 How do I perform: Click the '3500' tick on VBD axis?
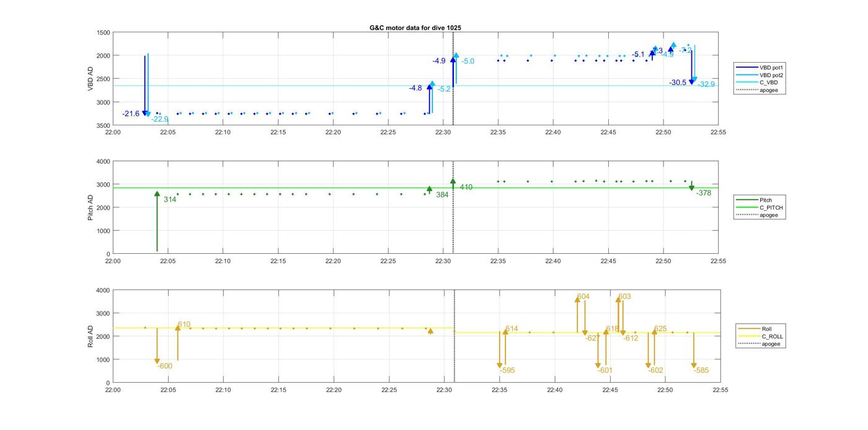(x=104, y=125)
